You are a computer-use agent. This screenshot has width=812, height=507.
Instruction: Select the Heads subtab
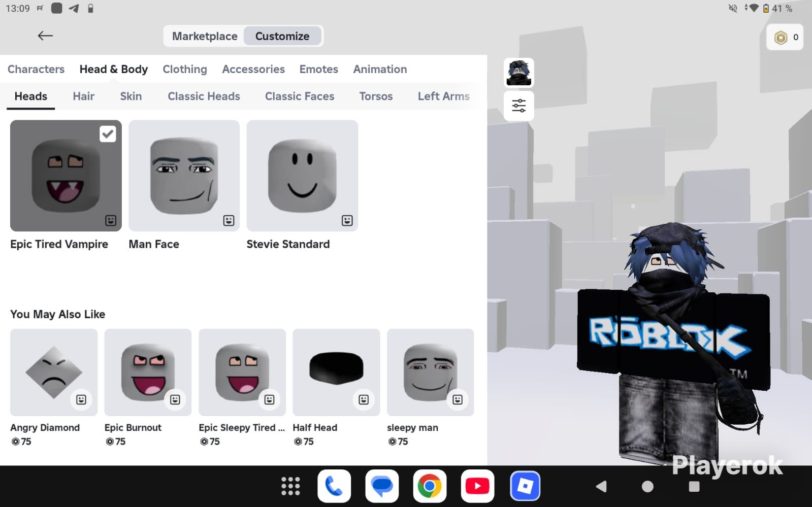pos(31,96)
